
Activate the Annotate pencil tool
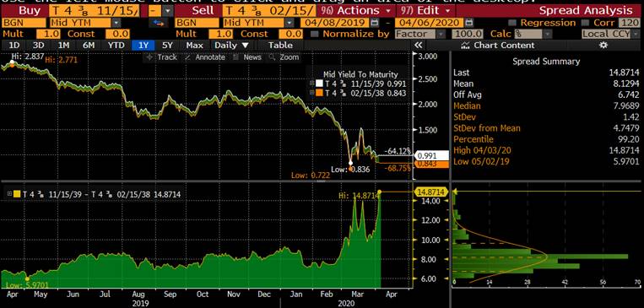(205, 57)
